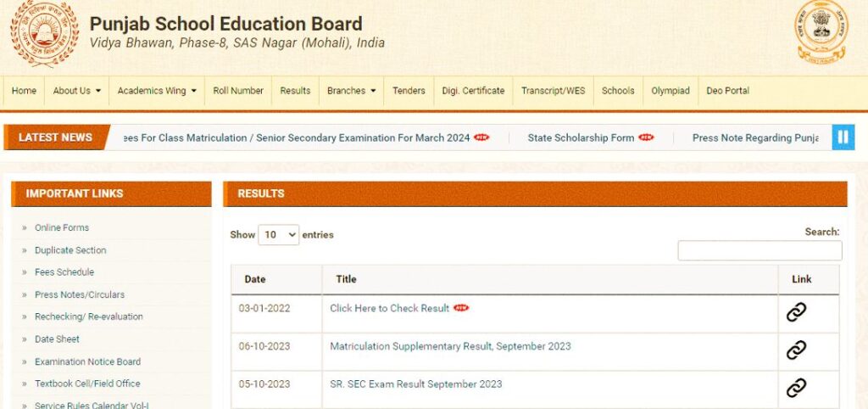Open the Deo Portal menu item
This screenshot has height=409, width=868.
click(x=727, y=91)
